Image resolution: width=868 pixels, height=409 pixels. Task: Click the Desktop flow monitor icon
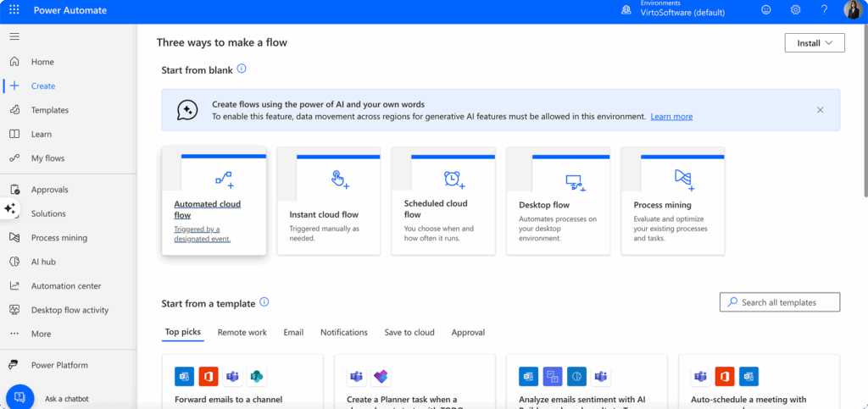pyautogui.click(x=576, y=183)
